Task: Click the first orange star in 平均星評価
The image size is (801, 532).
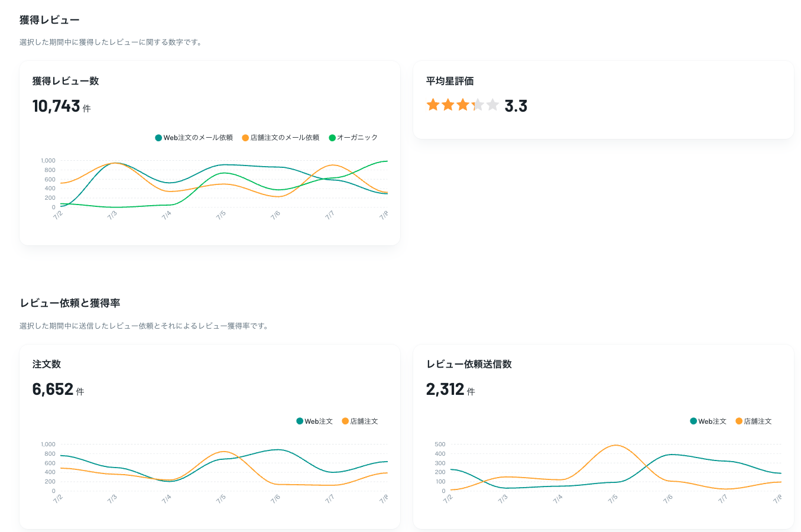Action: click(x=433, y=105)
